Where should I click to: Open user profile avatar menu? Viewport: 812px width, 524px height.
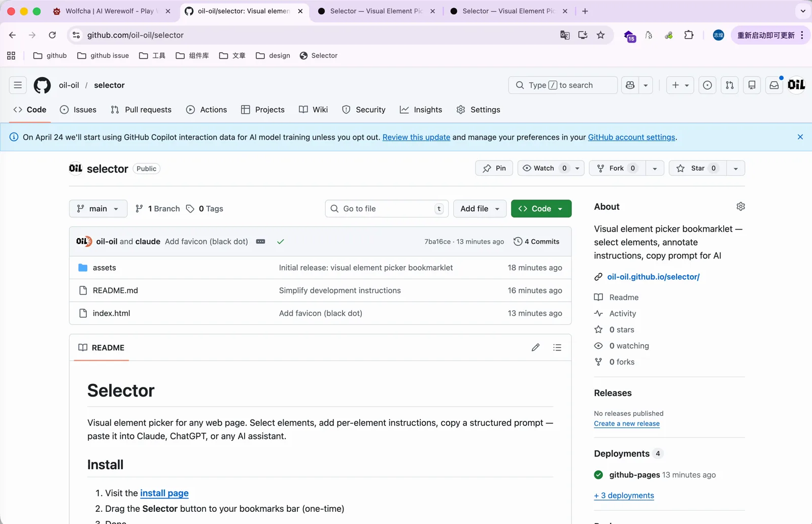point(796,85)
